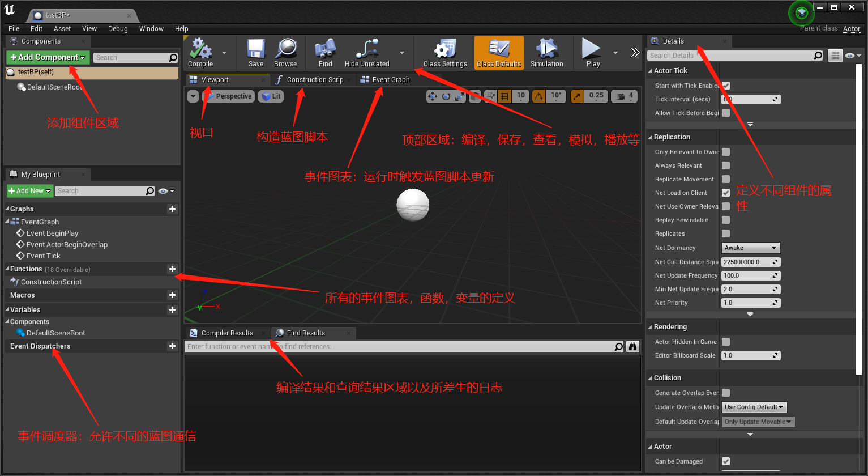Compile the blueprint
Image resolution: width=868 pixels, height=476 pixels.
click(x=200, y=52)
